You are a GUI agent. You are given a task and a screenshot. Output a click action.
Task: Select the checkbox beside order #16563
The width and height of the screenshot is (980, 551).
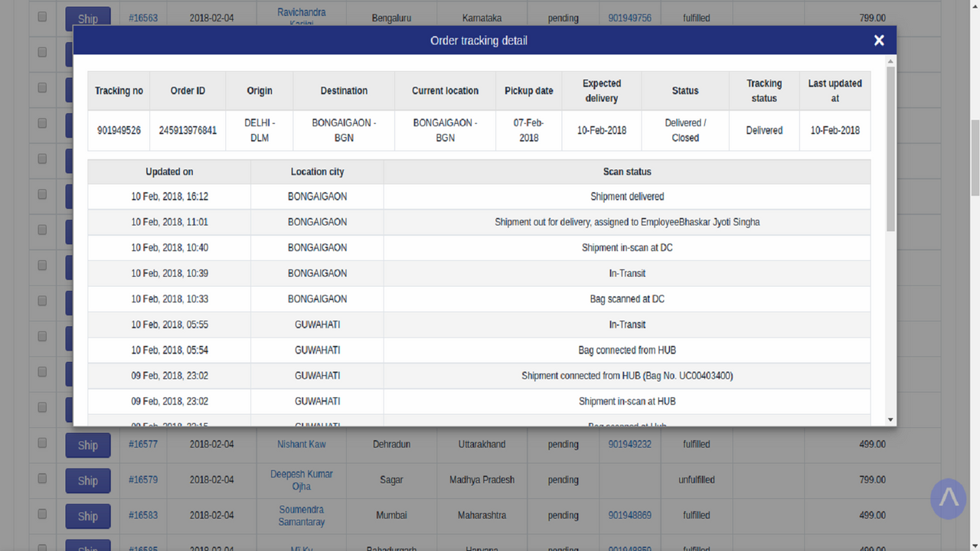(x=42, y=17)
